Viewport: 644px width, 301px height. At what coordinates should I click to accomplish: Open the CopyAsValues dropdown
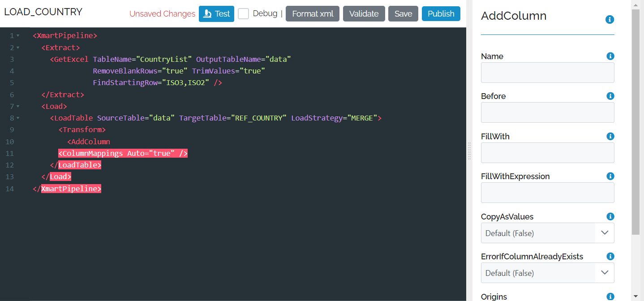pos(547,233)
